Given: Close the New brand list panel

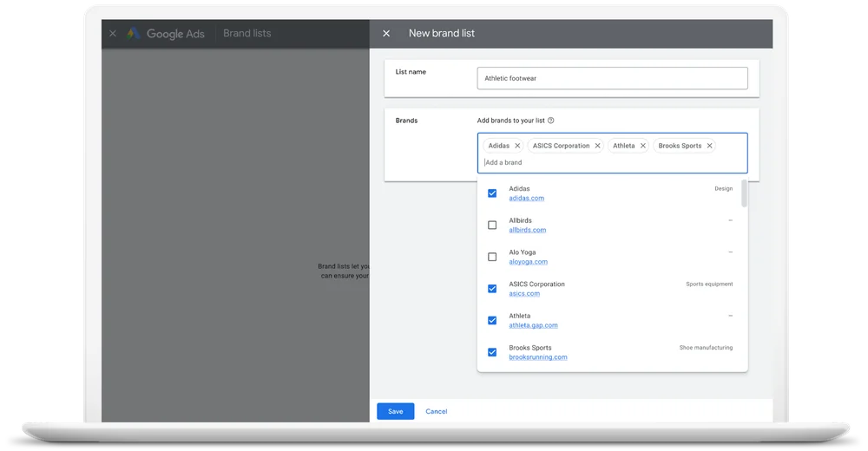Looking at the screenshot, I should point(386,34).
